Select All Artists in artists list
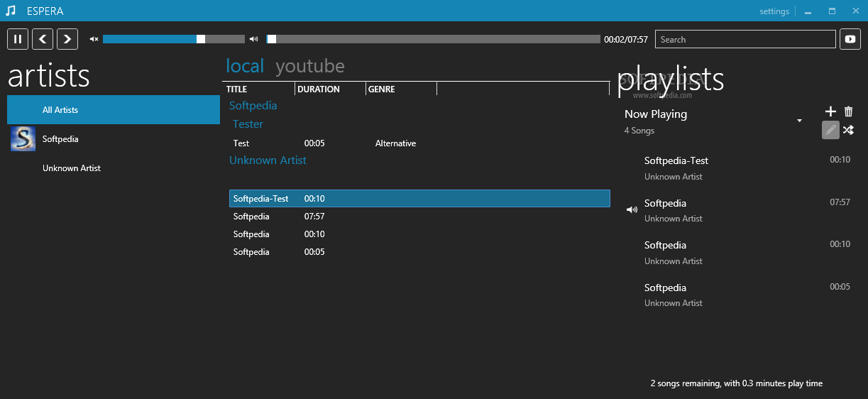Image resolution: width=868 pixels, height=399 pixels. pyautogui.click(x=114, y=110)
